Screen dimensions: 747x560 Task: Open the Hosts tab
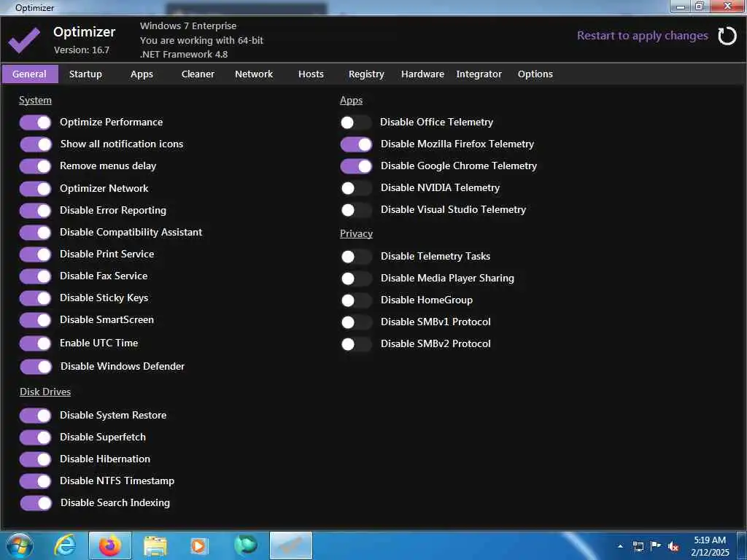311,74
